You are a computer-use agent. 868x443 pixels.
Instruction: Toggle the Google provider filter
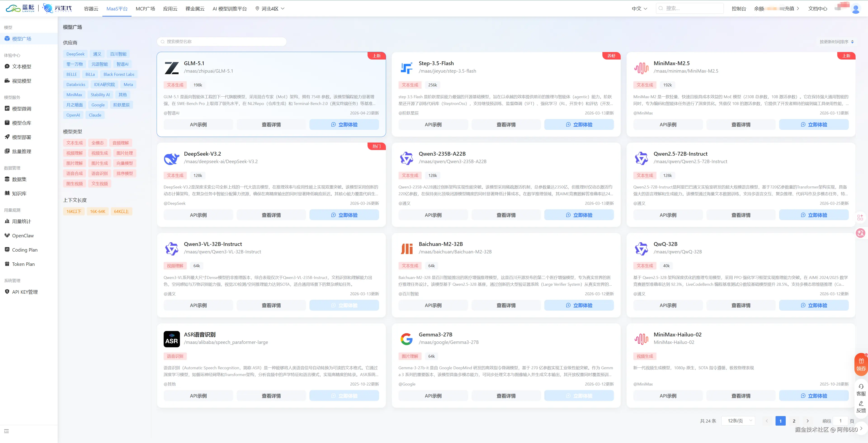pos(98,105)
